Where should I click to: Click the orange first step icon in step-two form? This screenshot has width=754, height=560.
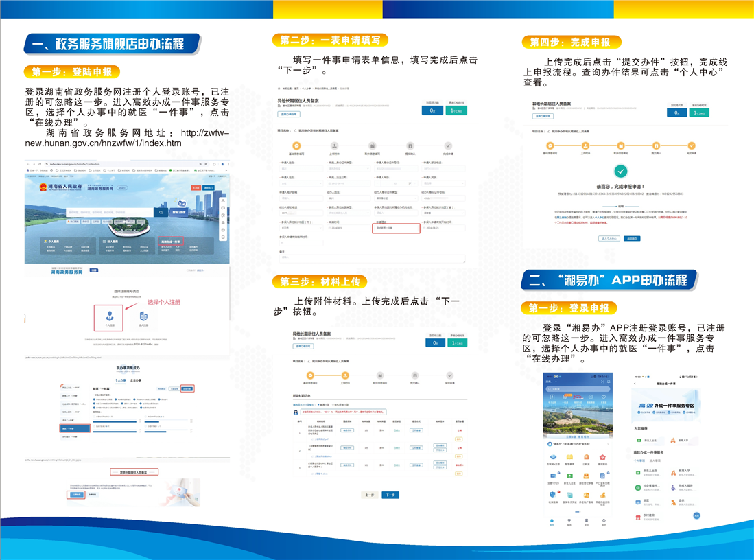(296, 145)
